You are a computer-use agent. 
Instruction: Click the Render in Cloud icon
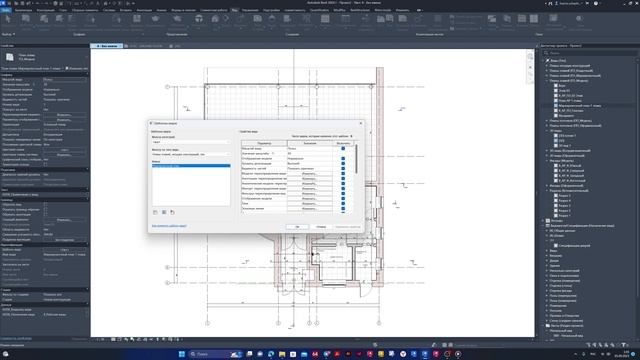177,19
